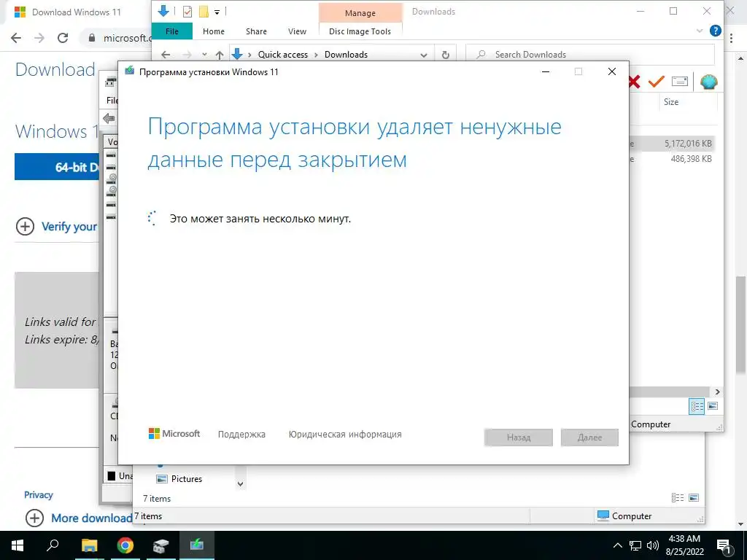Click the red X delete icon in Disk Management toolbar

click(x=634, y=82)
